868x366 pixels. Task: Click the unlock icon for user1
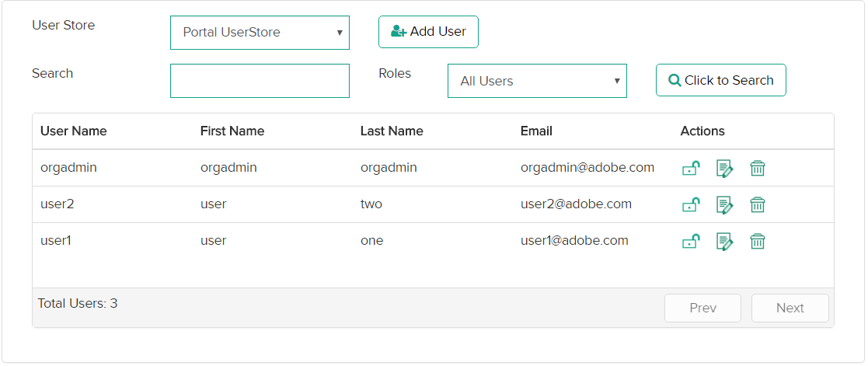[691, 241]
